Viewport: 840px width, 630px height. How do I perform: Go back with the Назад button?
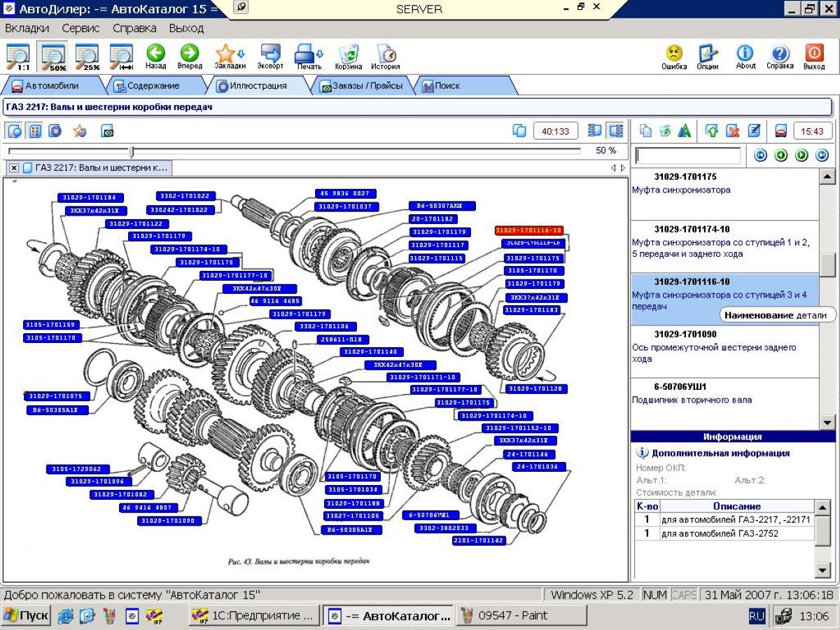(155, 57)
